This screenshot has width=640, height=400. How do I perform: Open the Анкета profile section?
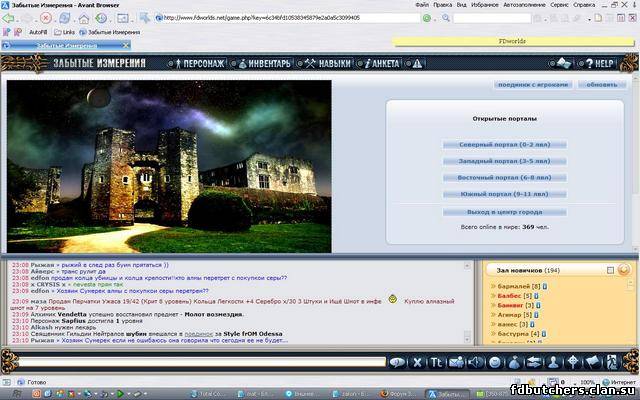click(x=382, y=63)
